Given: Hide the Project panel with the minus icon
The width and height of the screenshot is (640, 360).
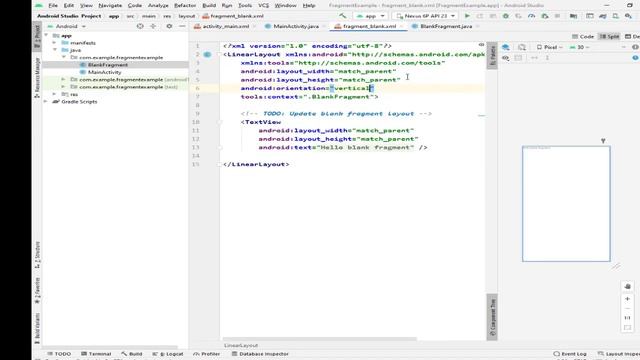Looking at the screenshot, I should (x=182, y=26).
